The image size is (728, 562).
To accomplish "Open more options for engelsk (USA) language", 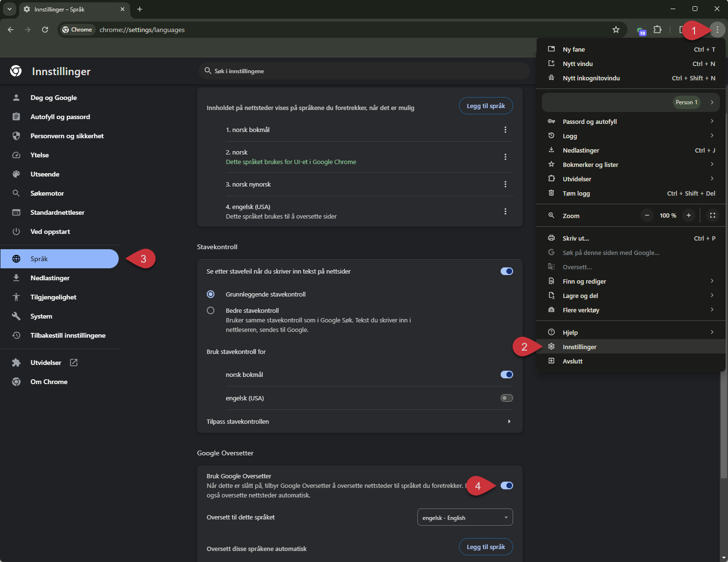I will (x=505, y=211).
